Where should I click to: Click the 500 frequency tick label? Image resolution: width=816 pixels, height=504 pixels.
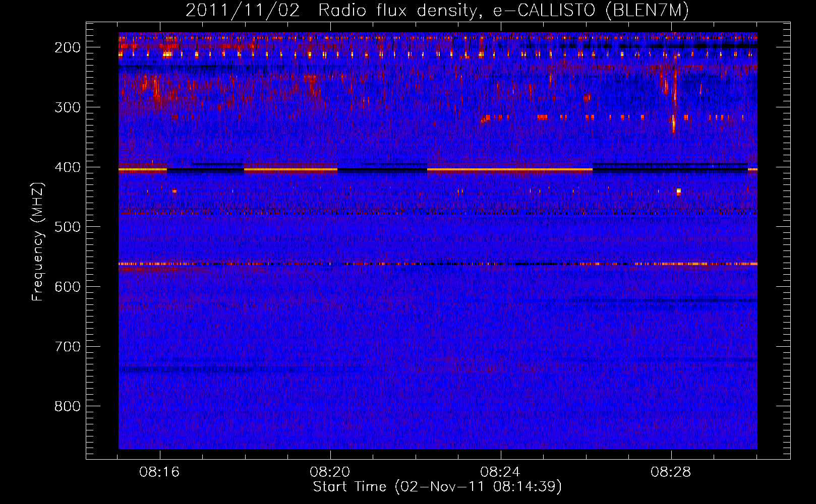click(x=68, y=227)
